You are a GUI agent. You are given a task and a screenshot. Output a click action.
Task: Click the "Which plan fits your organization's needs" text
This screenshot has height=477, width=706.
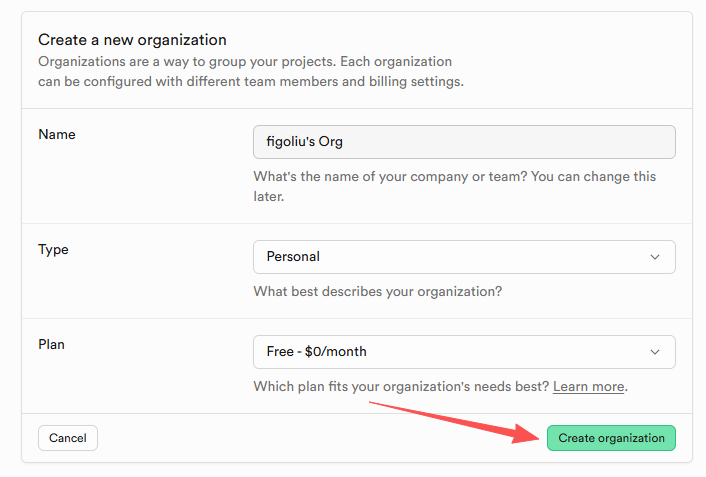[400, 387]
